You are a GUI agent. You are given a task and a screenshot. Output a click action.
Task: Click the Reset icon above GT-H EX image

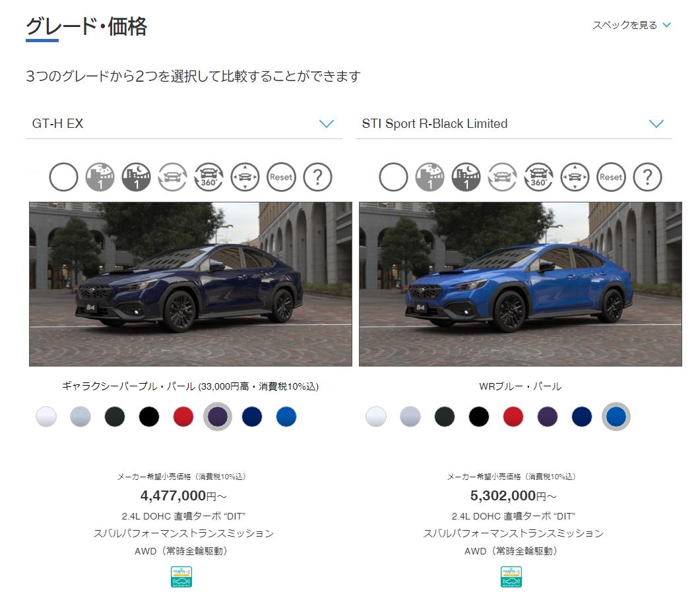pos(281,177)
